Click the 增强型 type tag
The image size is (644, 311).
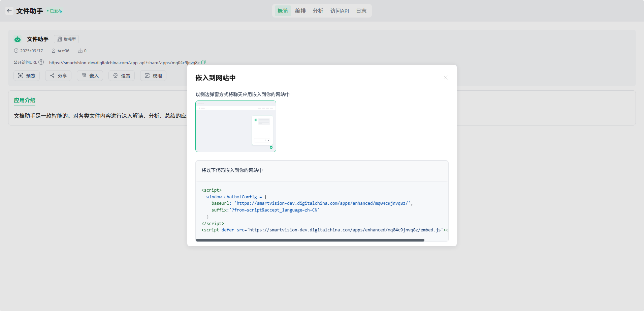tap(66, 39)
